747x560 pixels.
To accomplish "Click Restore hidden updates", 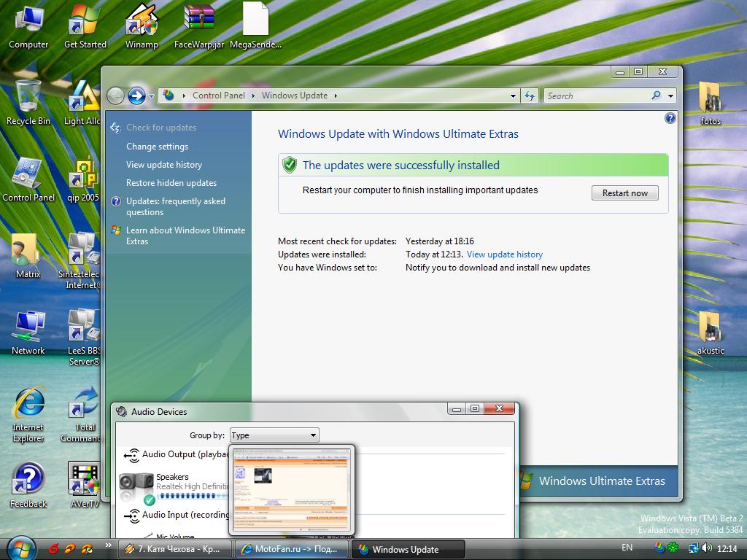I will 171,183.
